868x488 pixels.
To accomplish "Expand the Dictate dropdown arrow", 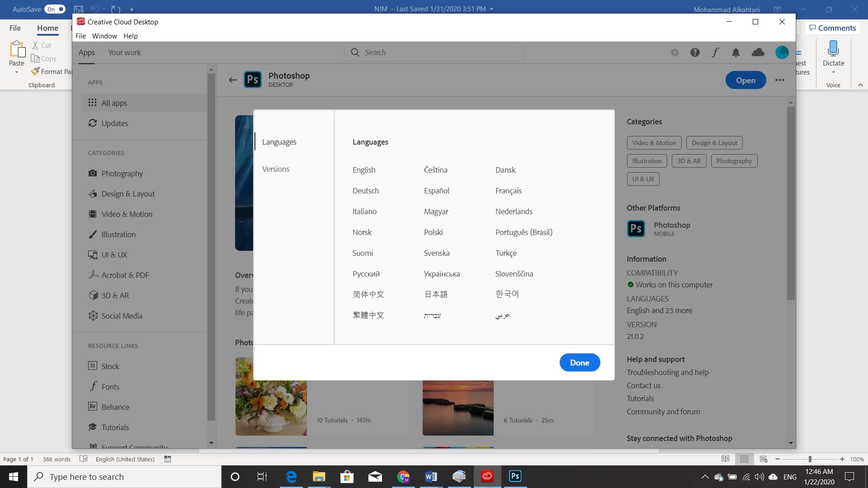I will tap(833, 72).
